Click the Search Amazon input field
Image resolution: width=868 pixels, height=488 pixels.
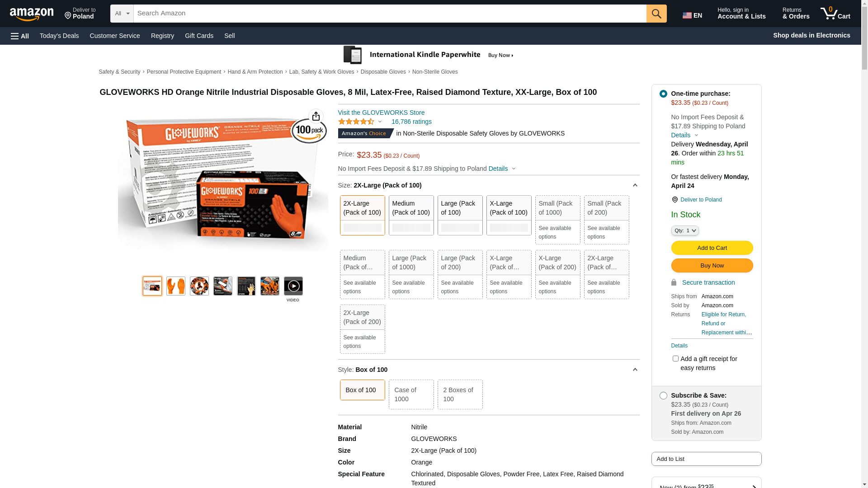click(x=390, y=14)
